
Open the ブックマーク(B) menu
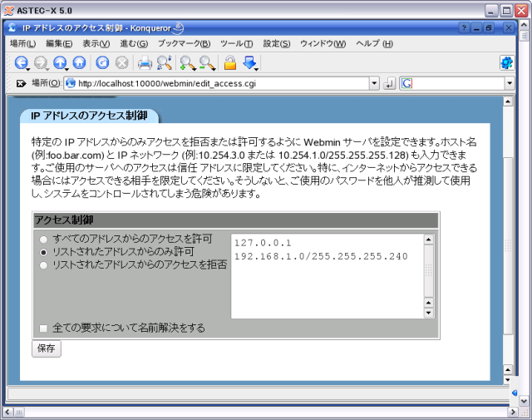[184, 43]
